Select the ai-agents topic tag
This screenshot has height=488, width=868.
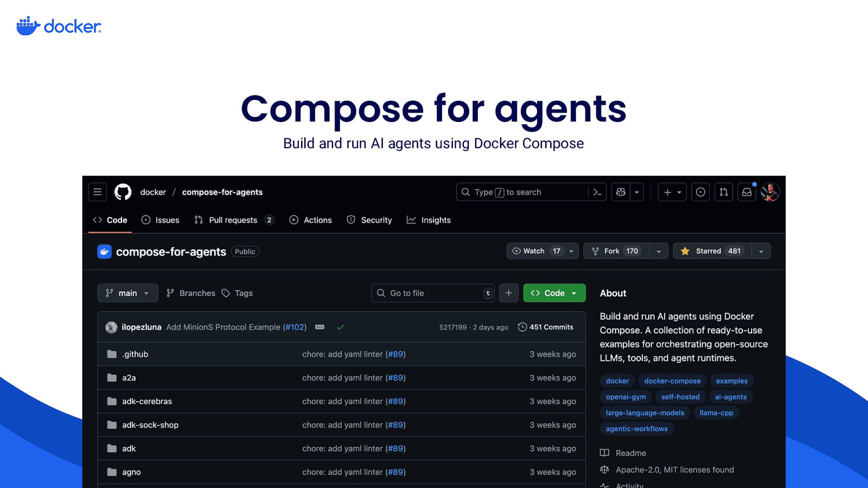point(731,397)
